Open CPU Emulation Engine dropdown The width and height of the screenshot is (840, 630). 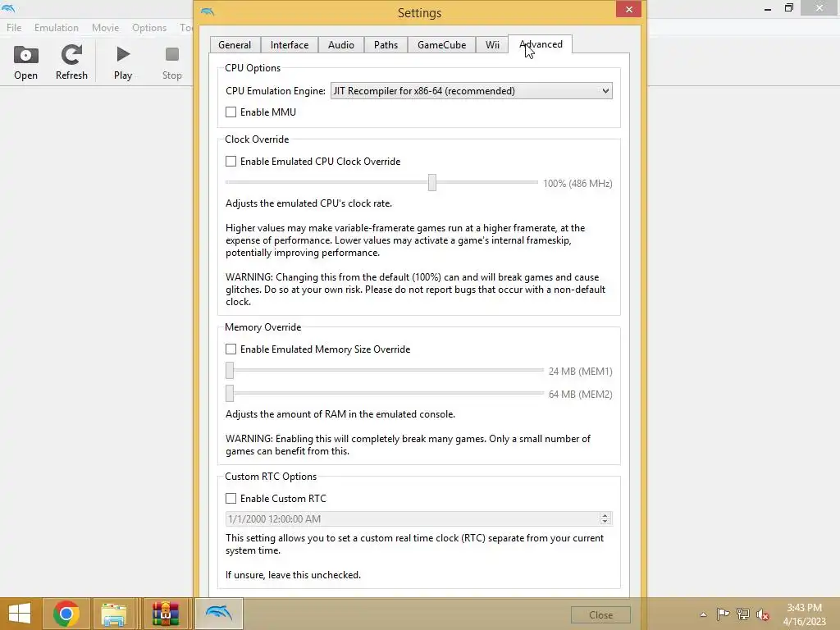click(472, 90)
